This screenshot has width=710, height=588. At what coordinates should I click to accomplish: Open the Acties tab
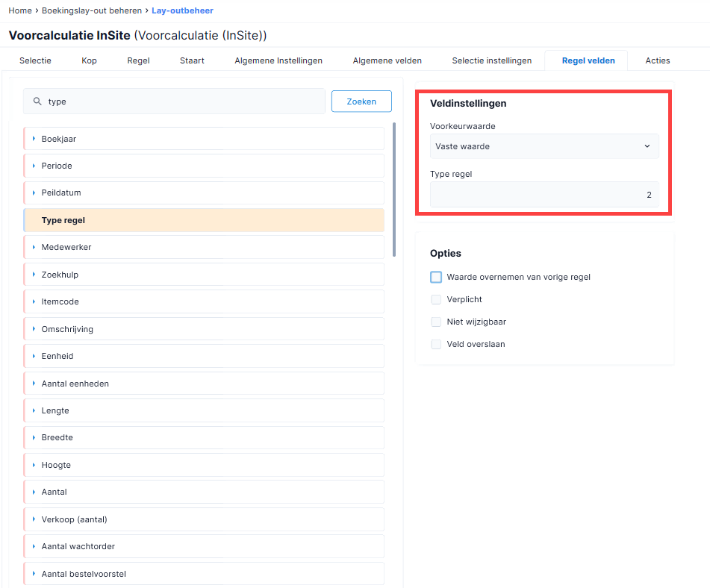(x=658, y=60)
